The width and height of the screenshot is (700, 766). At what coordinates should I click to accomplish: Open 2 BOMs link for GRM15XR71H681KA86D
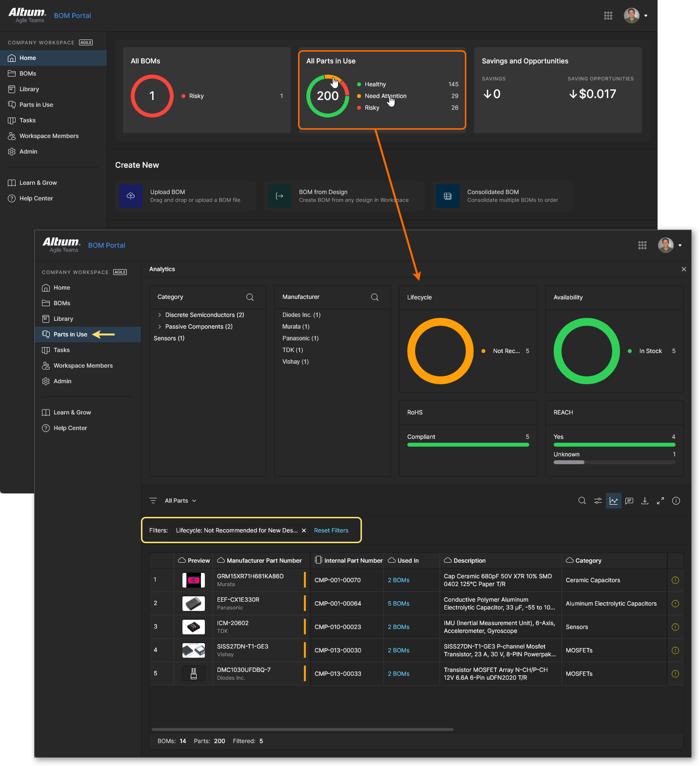point(399,580)
